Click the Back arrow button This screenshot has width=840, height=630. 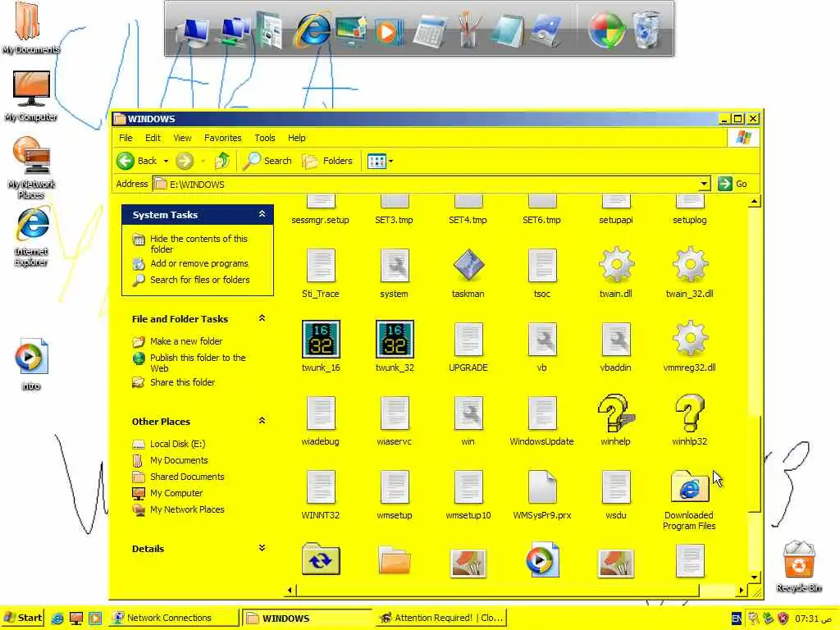click(137, 161)
